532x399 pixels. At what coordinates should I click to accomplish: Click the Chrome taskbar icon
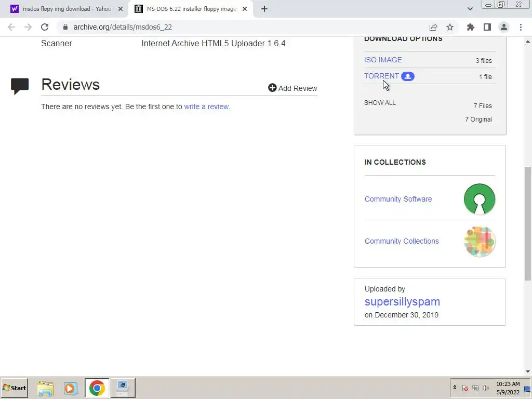coord(97,388)
